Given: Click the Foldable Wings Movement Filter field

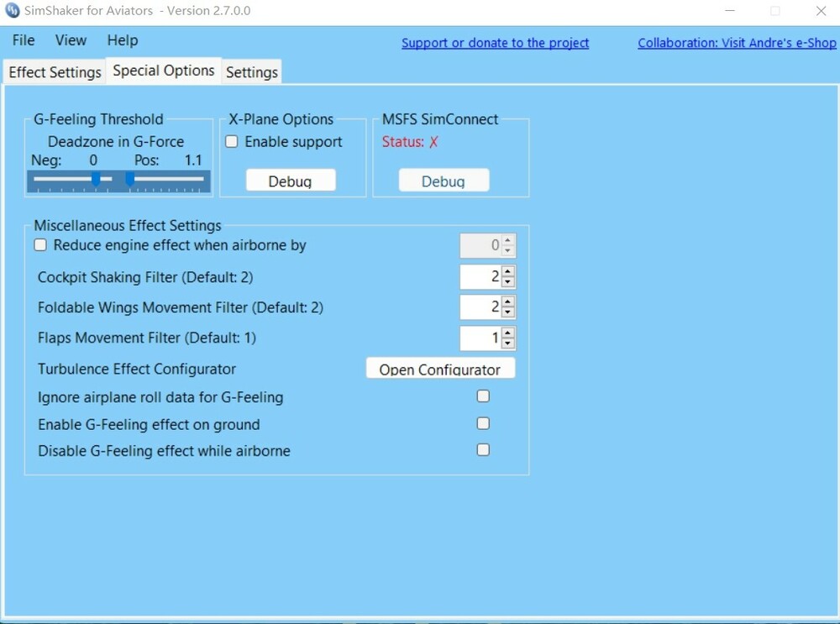Looking at the screenshot, I should pyautogui.click(x=480, y=307).
